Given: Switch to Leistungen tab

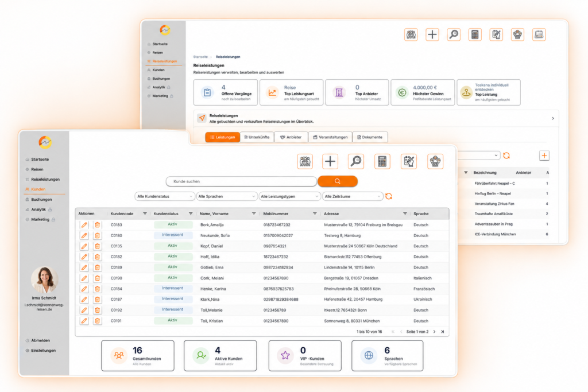Looking at the screenshot, I should 222,137.
